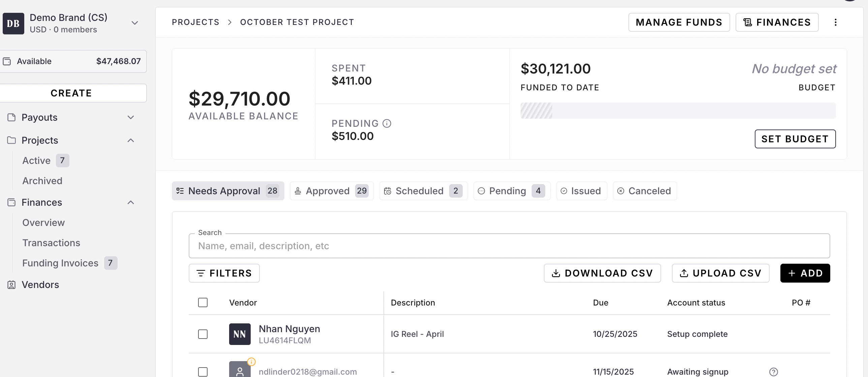Image resolution: width=868 pixels, height=377 pixels.
Task: Click the Search input field
Action: point(509,246)
